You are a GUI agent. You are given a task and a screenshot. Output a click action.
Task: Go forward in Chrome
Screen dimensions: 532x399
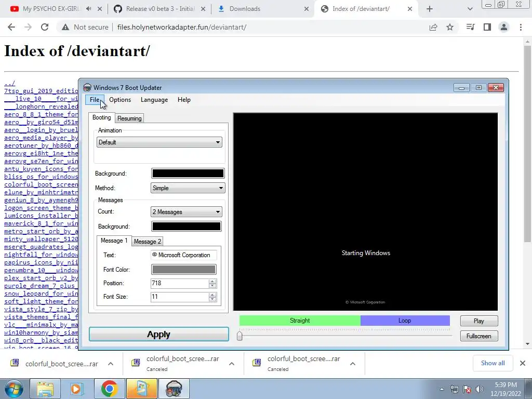click(28, 27)
